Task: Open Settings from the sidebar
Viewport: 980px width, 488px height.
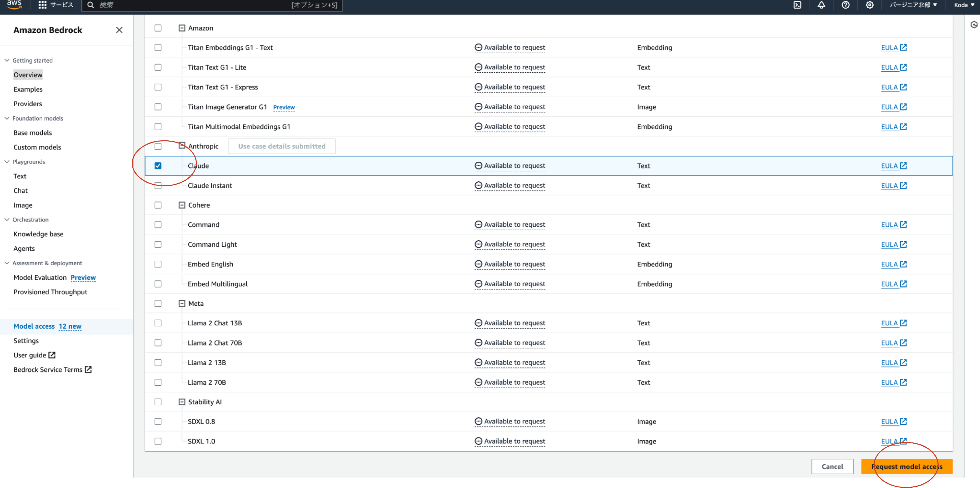Action: click(x=26, y=341)
